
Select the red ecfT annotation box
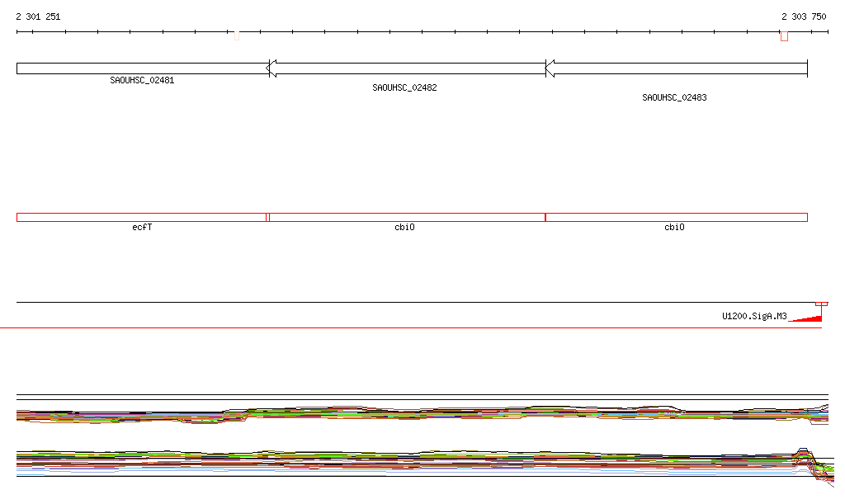pyautogui.click(x=142, y=218)
